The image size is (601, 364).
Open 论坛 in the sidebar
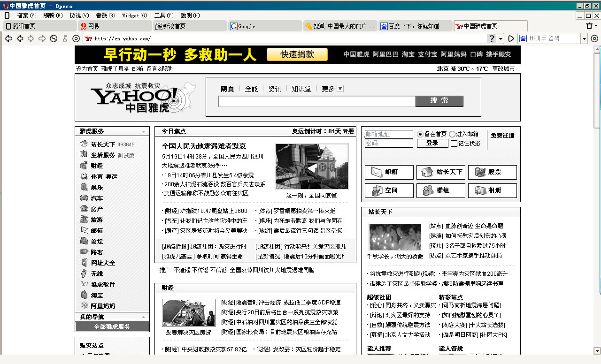[x=97, y=241]
